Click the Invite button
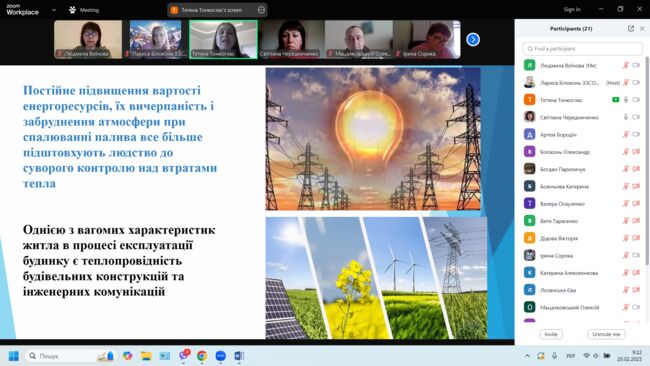Image resolution: width=650 pixels, height=366 pixels. (551, 334)
